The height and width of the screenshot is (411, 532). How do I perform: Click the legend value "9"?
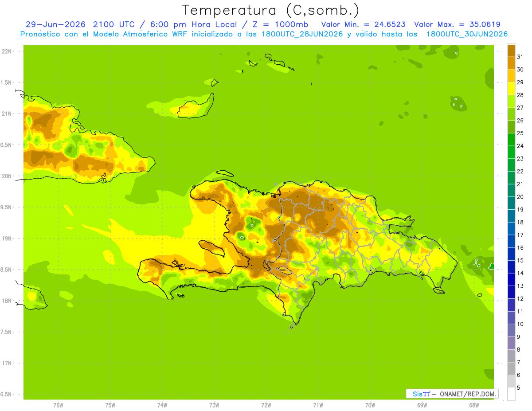click(519, 337)
